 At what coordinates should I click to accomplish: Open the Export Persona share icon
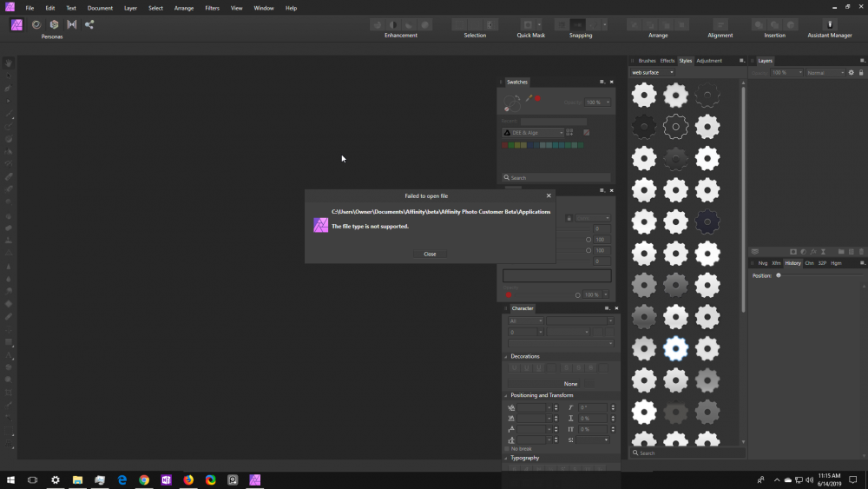89,24
